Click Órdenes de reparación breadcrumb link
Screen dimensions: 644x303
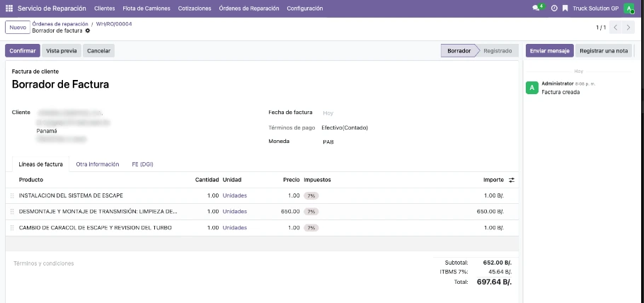(x=60, y=24)
